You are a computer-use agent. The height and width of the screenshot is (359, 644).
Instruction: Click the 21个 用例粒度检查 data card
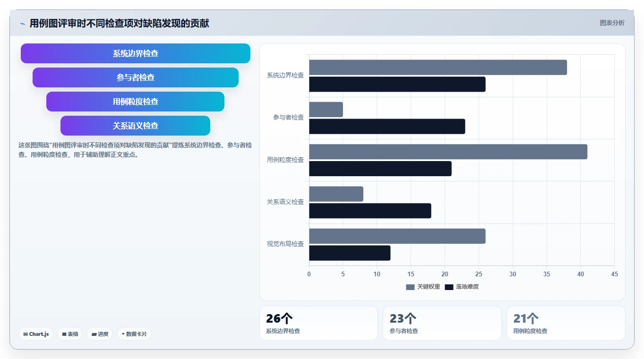[x=566, y=323]
